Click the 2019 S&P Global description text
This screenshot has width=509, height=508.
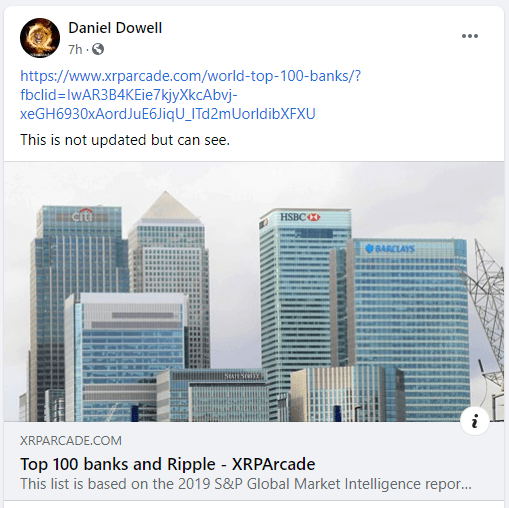point(246,484)
